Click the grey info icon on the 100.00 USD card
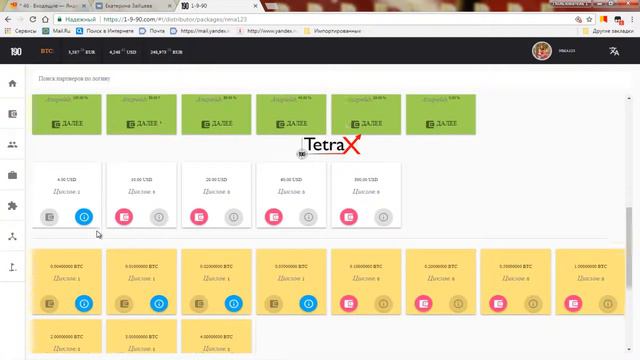This screenshot has height=360, width=640. (x=383, y=217)
